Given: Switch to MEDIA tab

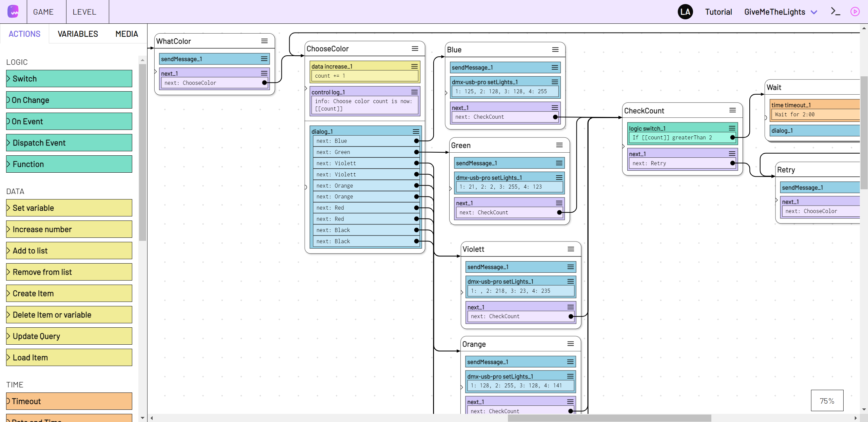Looking at the screenshot, I should tap(126, 34).
